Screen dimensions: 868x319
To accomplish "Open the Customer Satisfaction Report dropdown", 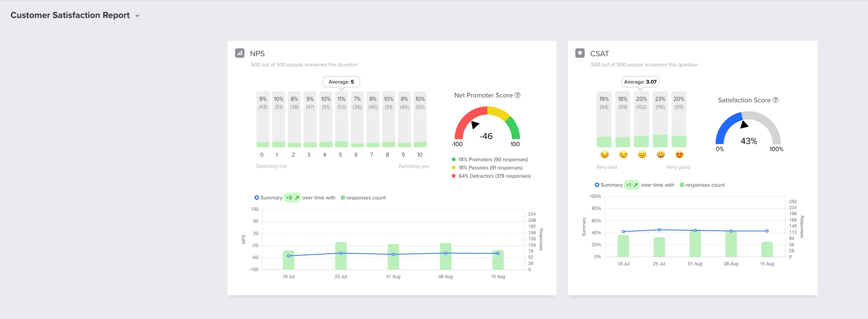I will tap(137, 16).
